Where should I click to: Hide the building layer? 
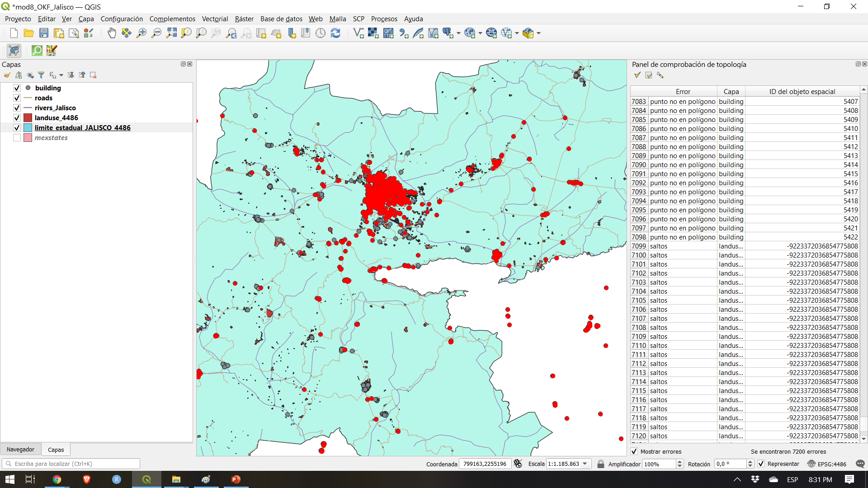coord(17,88)
